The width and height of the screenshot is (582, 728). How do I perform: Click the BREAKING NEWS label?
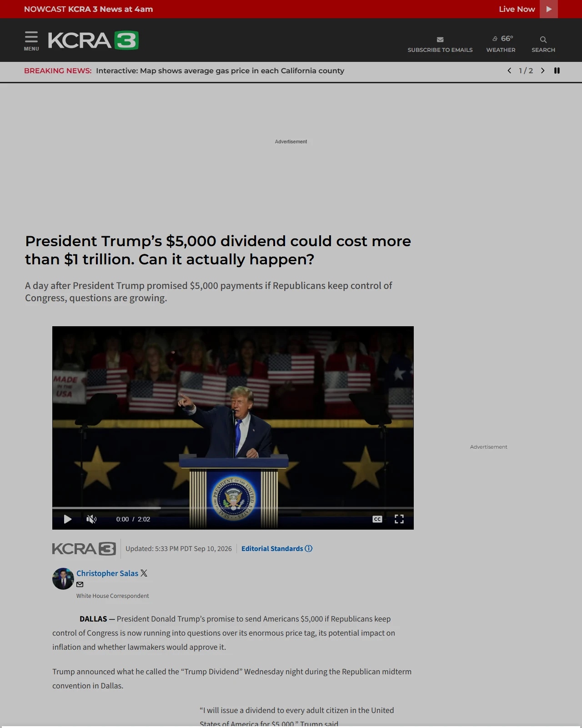(58, 71)
